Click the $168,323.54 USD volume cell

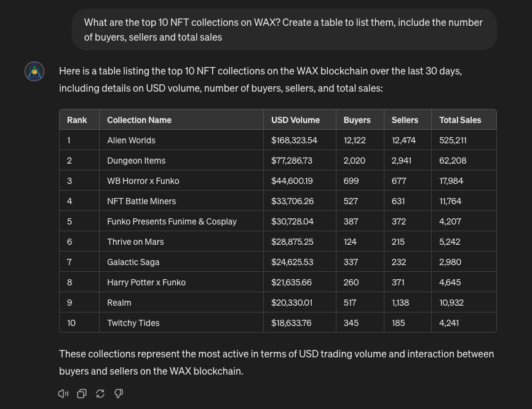pyautogui.click(x=294, y=140)
